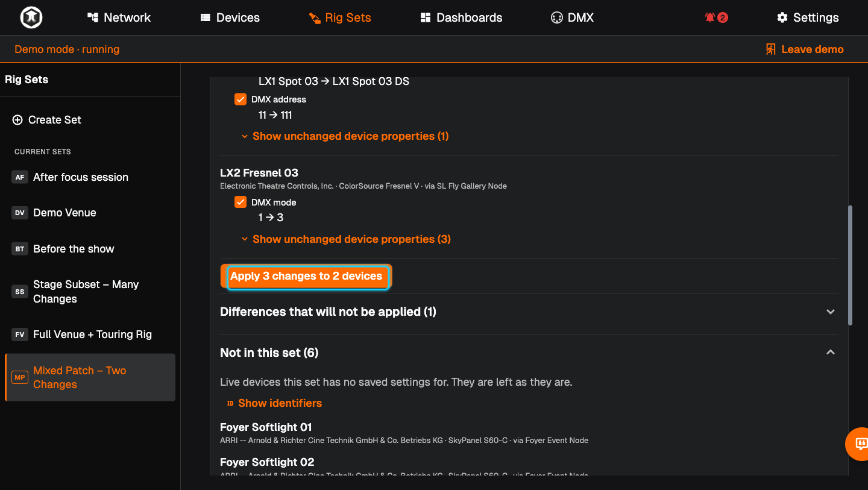Click the DMX address value 11 → 111
868x490 pixels.
tap(275, 115)
